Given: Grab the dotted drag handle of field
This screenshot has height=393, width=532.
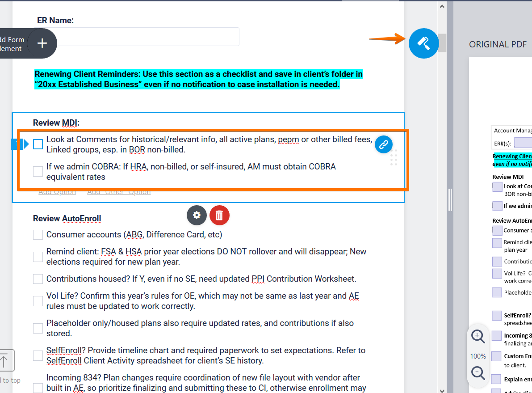Looking at the screenshot, I should click(x=394, y=158).
